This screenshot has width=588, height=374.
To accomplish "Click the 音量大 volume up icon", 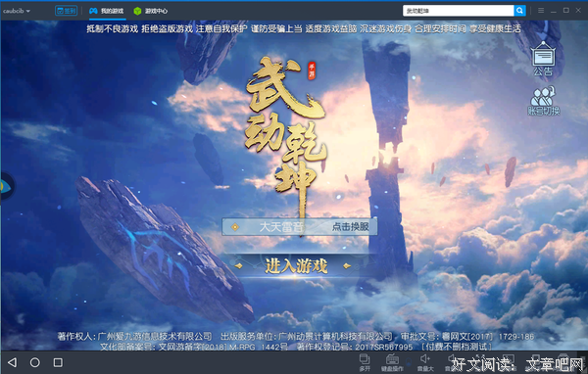I will tap(425, 363).
